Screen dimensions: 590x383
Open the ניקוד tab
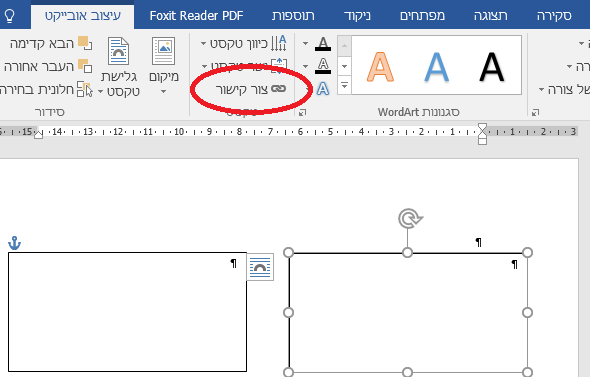coord(357,16)
